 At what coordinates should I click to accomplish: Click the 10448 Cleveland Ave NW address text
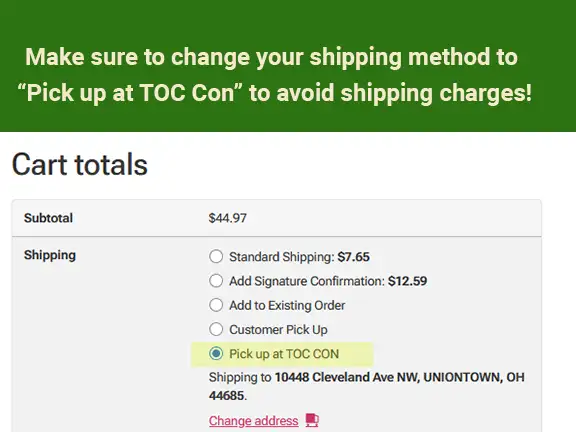pos(347,377)
